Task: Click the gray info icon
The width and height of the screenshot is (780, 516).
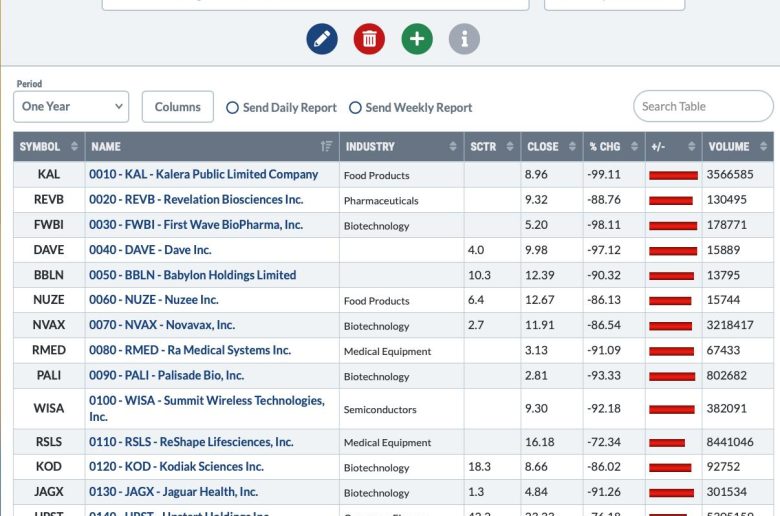Action: (x=464, y=39)
